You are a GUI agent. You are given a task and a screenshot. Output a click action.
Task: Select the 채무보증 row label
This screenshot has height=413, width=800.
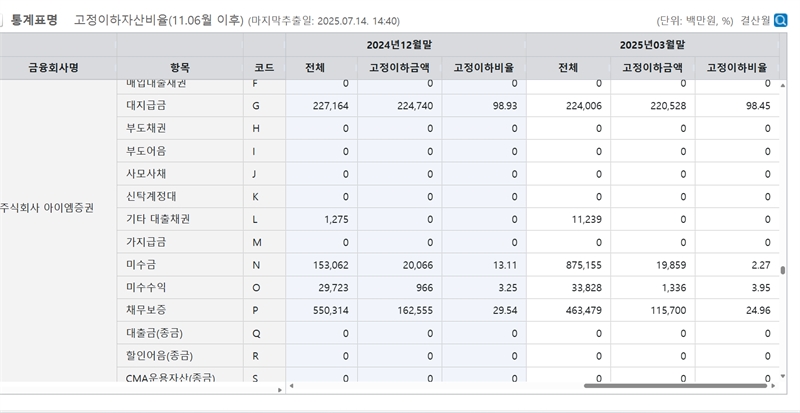[x=146, y=310]
